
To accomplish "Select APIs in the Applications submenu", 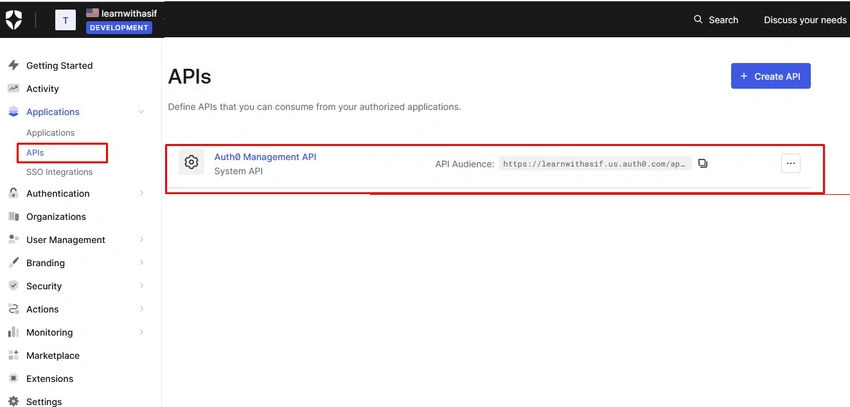I will coord(35,153).
